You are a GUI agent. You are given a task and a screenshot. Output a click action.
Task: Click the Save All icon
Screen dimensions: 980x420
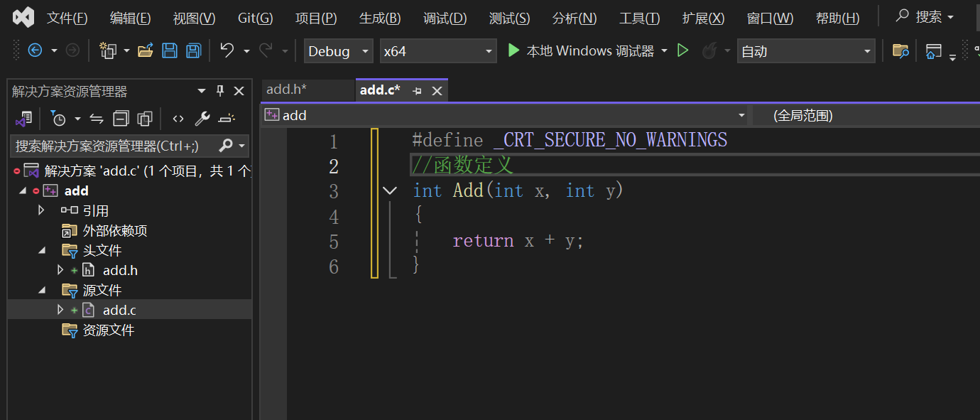tap(193, 50)
